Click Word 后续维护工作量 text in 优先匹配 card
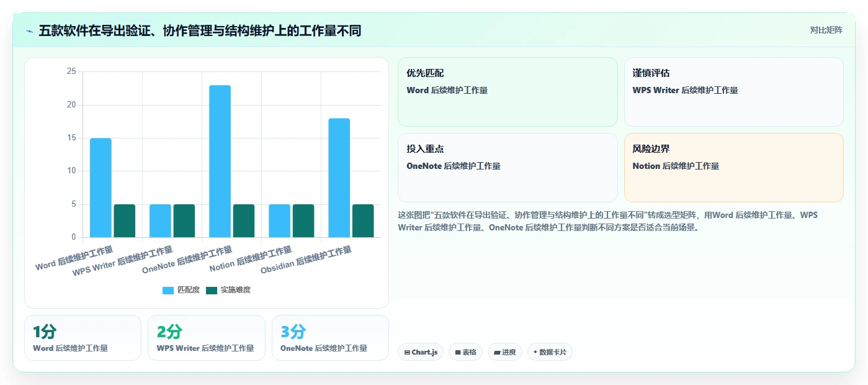The height and width of the screenshot is (385, 868). click(x=447, y=90)
